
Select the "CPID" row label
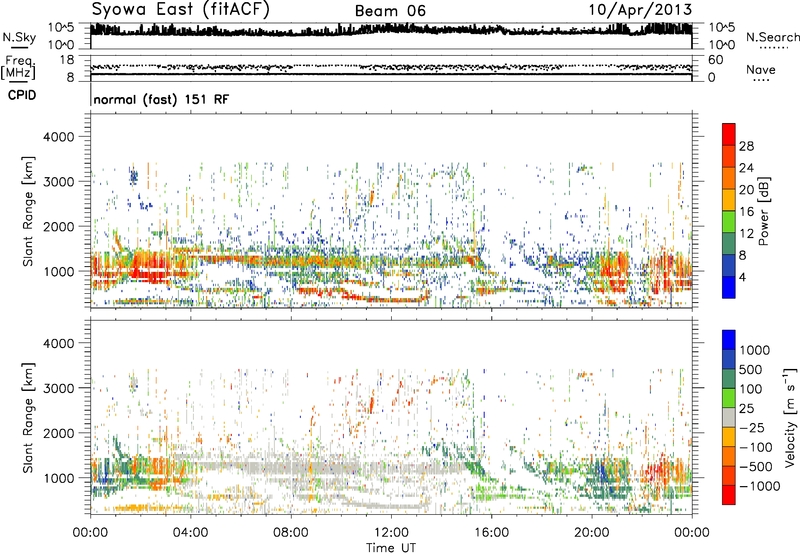click(x=22, y=95)
